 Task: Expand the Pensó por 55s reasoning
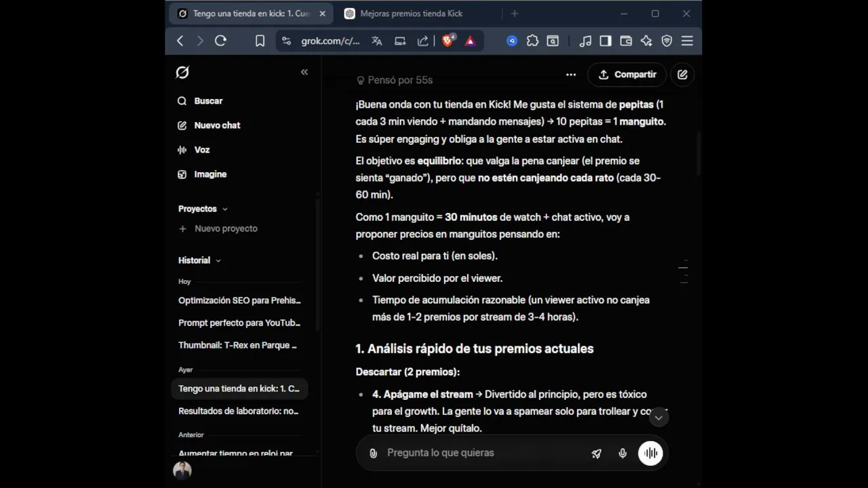395,80
